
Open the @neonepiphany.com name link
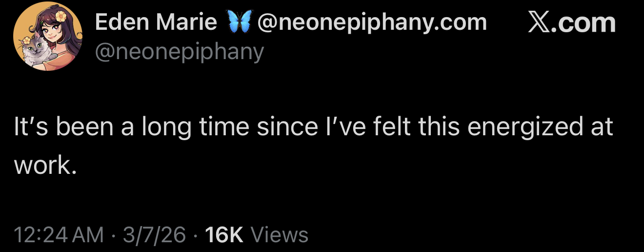pyautogui.click(x=371, y=22)
